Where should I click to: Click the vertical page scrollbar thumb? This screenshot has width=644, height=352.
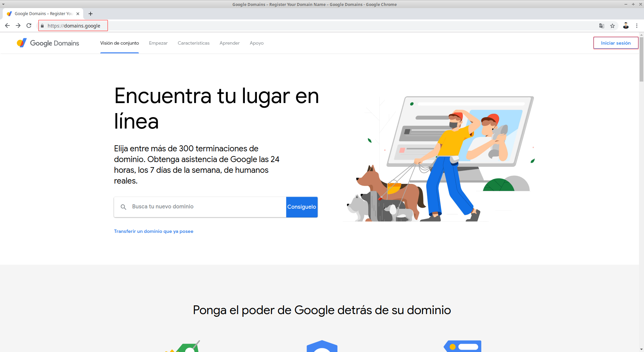pos(641,59)
